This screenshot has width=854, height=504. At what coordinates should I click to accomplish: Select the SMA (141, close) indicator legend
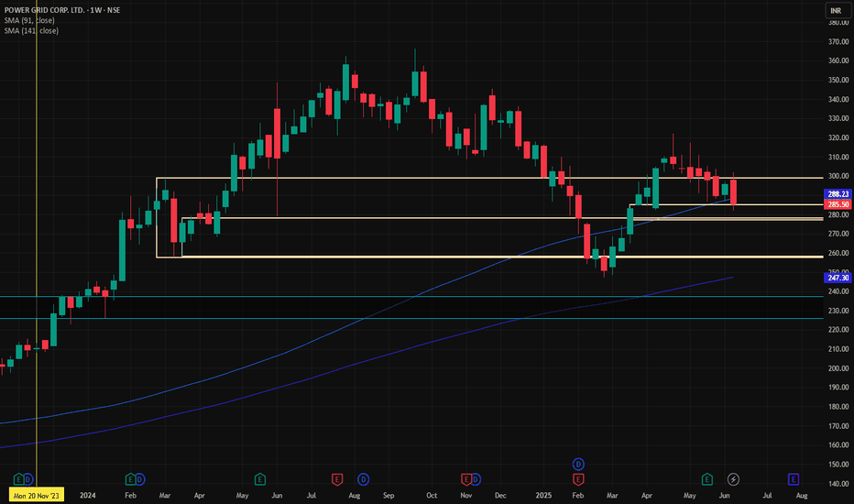tap(31, 30)
